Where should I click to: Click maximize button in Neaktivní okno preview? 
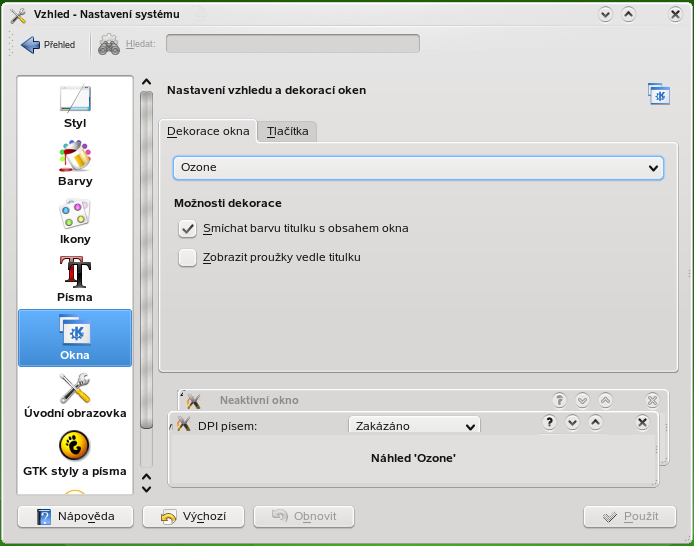[605, 400]
